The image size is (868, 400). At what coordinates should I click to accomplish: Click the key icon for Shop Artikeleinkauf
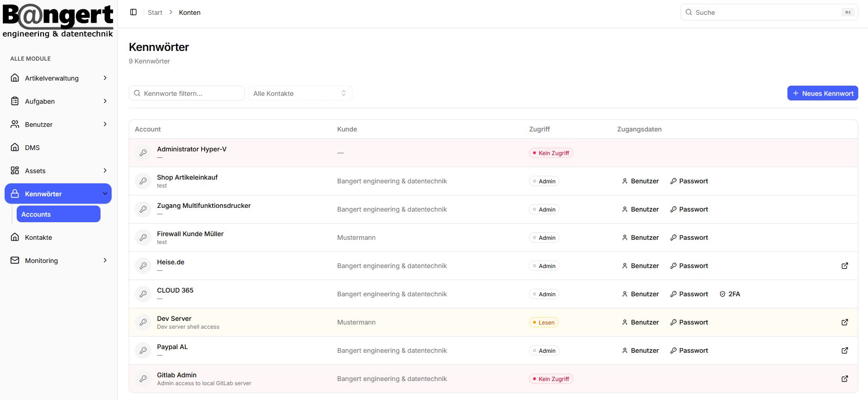pyautogui.click(x=143, y=181)
